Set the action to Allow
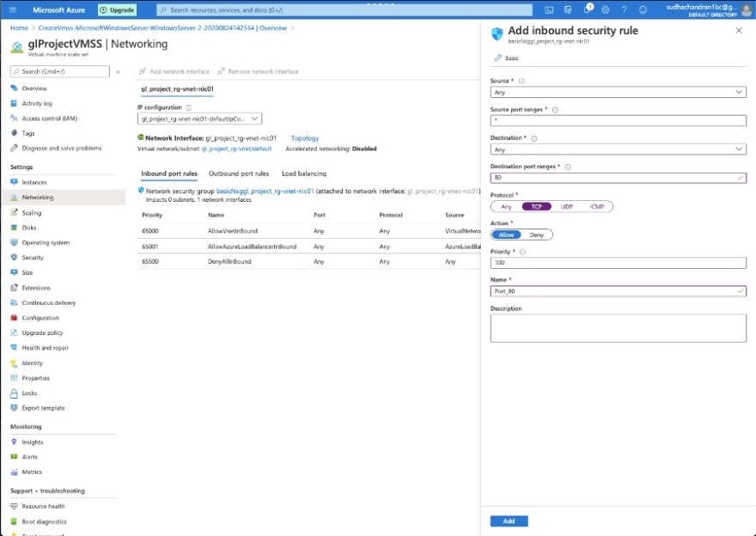The image size is (756, 536). pos(506,234)
